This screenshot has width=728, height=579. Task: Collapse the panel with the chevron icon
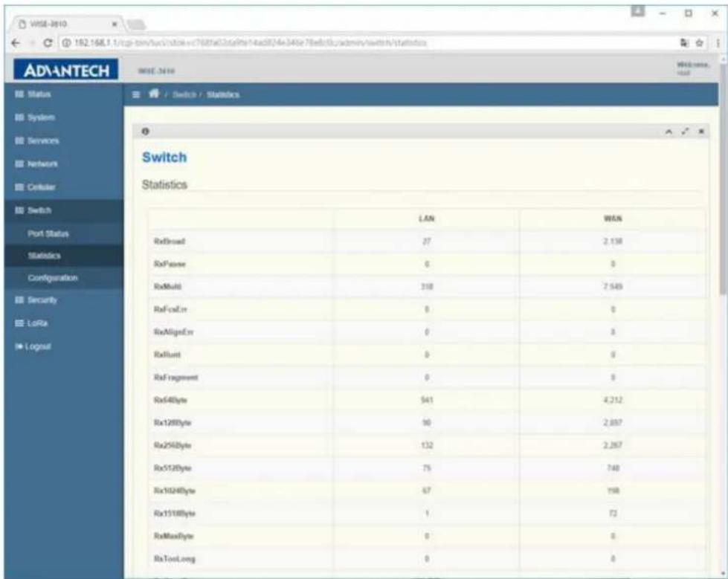tap(669, 132)
